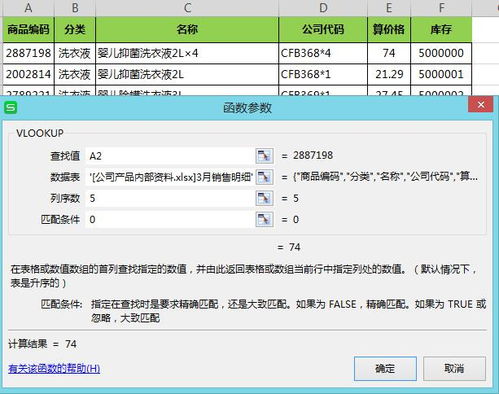The image size is (499, 394).
Task: Click the 计算结果 = 74 text
Action: [x=43, y=344]
